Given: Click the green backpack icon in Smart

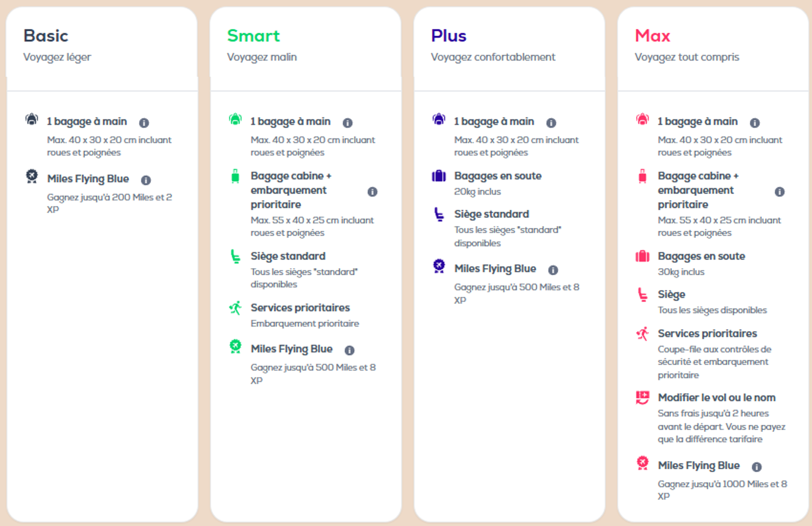Looking at the screenshot, I should pyautogui.click(x=235, y=119).
